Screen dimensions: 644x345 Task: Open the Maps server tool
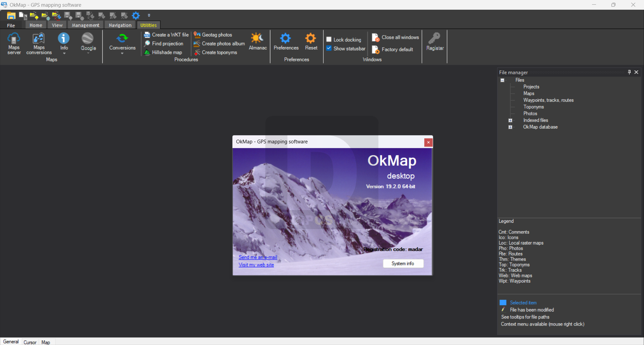[x=14, y=43]
